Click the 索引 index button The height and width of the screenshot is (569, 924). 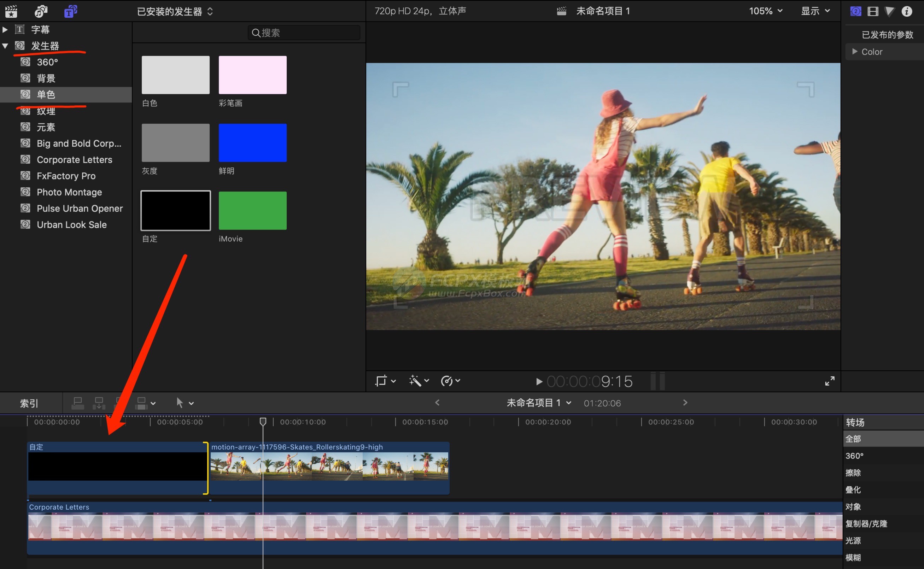tap(29, 403)
